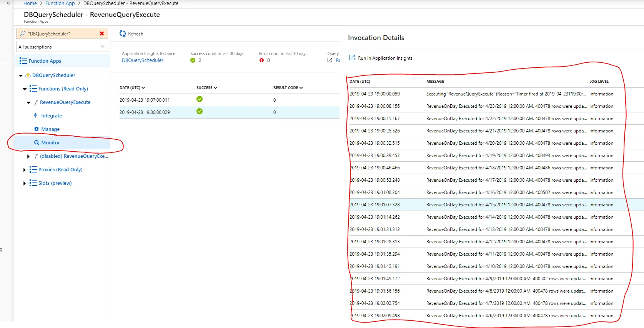Select the DBQueryScheduler app in the tree

pos(54,75)
